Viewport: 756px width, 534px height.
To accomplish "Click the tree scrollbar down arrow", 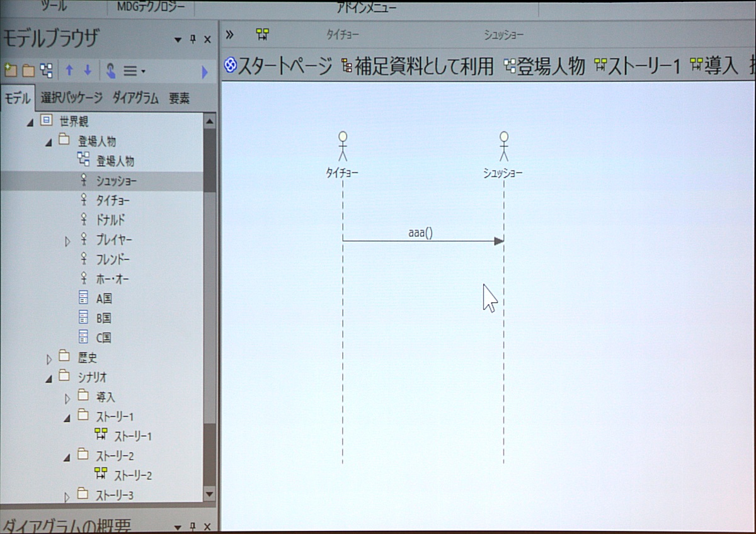I will pyautogui.click(x=210, y=495).
